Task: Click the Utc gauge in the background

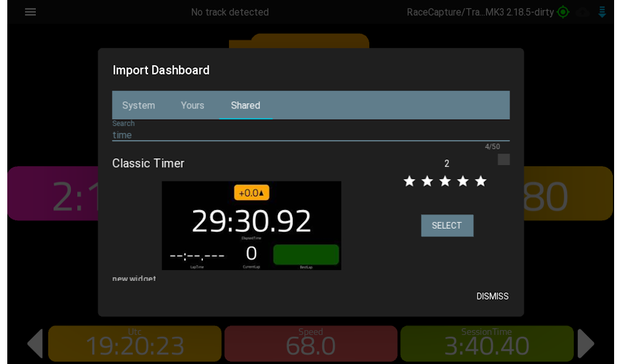Action: 135,343
